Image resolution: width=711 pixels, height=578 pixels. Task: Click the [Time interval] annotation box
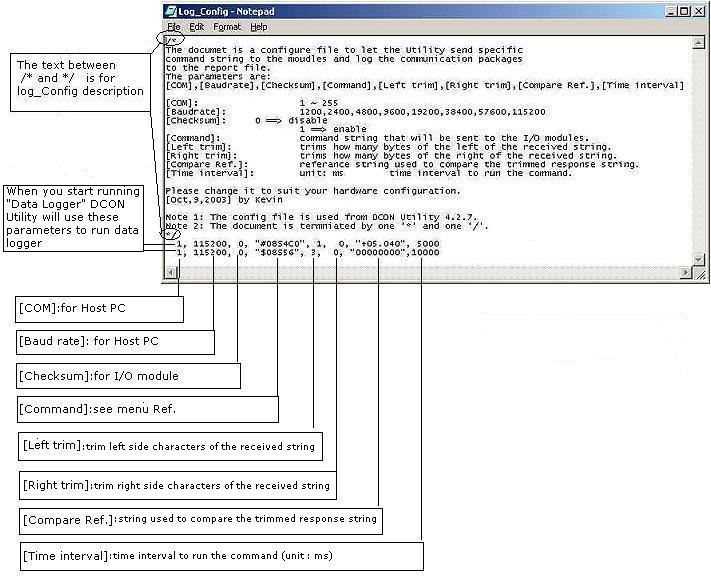[220, 556]
